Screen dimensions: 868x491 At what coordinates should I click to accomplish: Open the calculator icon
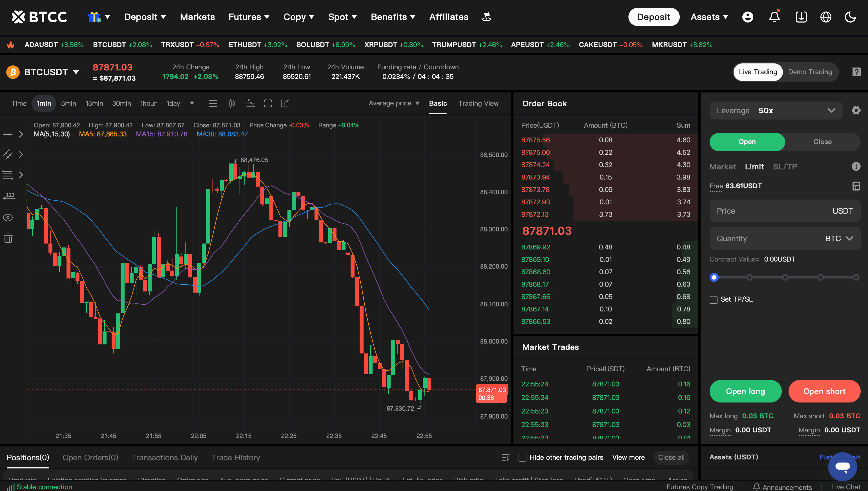pyautogui.click(x=856, y=186)
